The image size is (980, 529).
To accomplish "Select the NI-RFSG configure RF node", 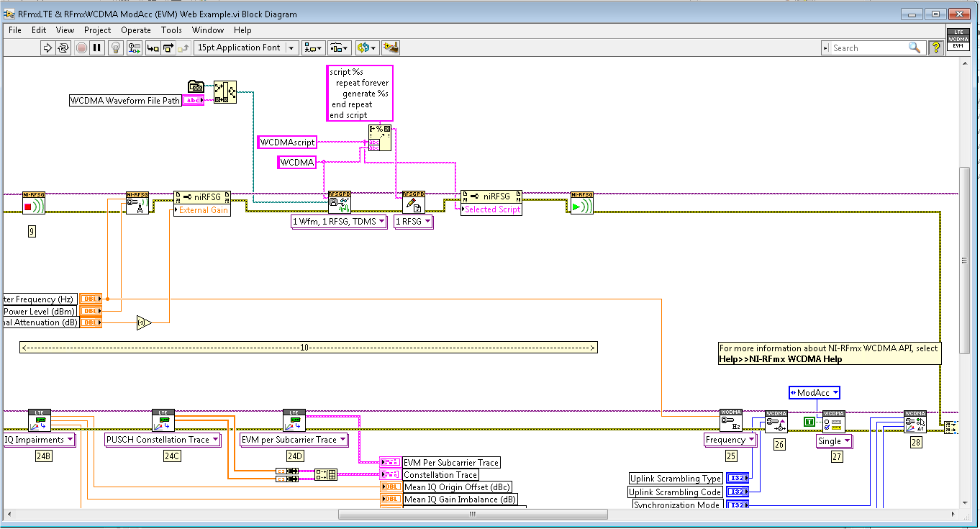I will 137,204.
